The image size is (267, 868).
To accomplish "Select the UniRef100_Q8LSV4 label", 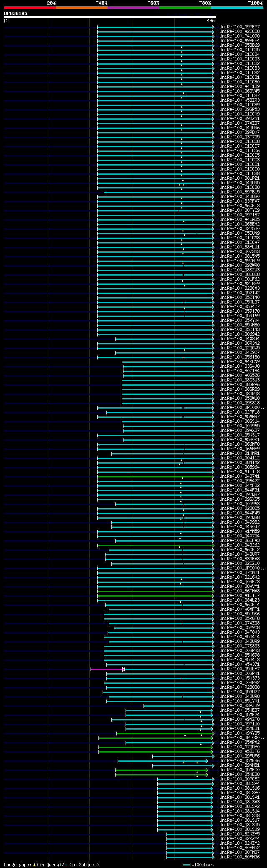I will pos(239,783).
